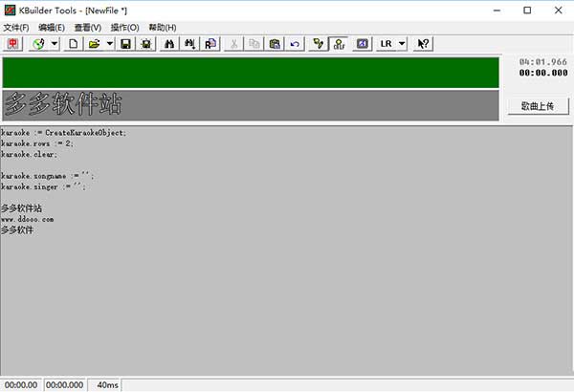Click the lyric line 多多软件站 in editor
Screen dimensions: 574x392
[21, 208]
